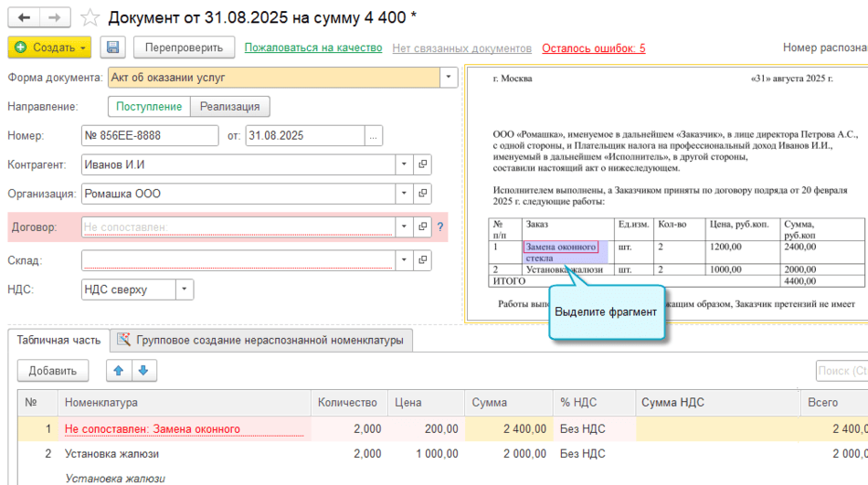
Task: Move row down with the down arrow
Action: point(144,371)
